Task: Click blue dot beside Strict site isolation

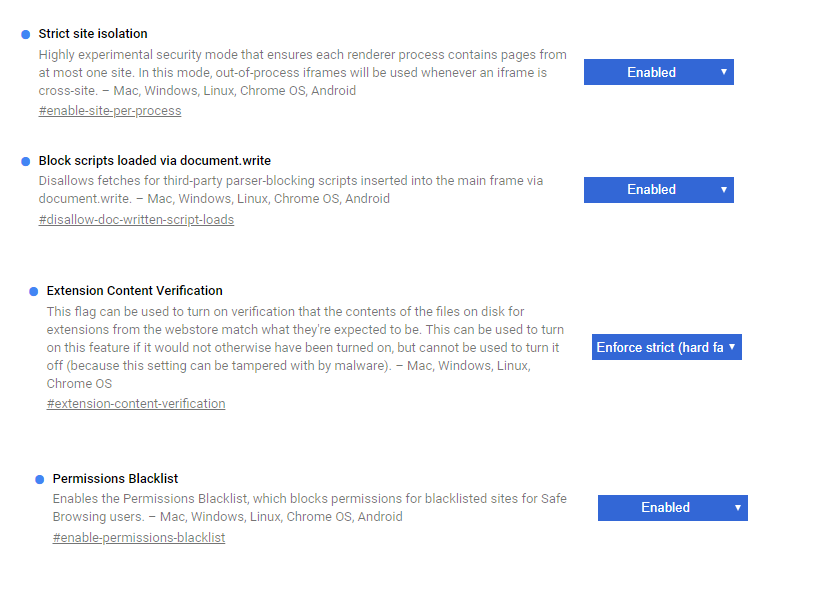Action: click(x=26, y=35)
